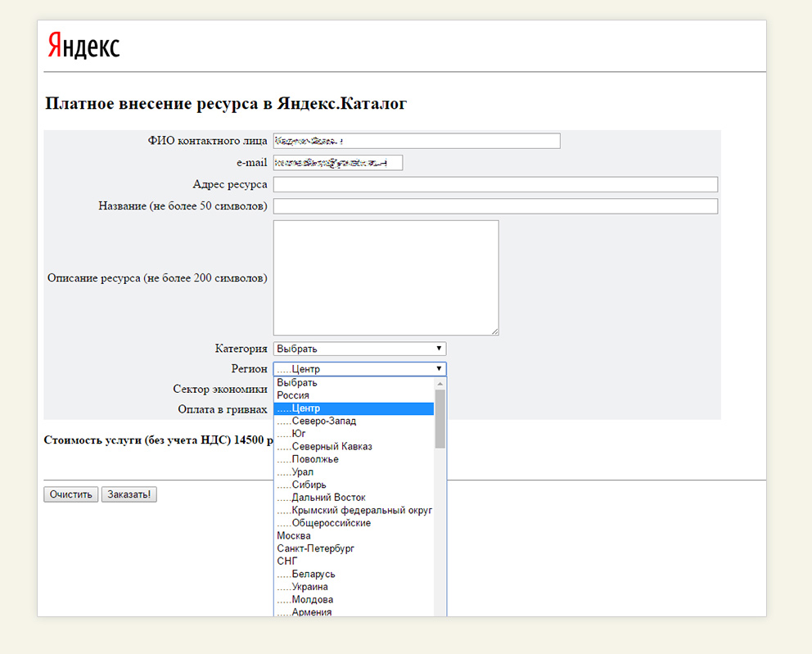Select 'СНГ' region option
The image size is (812, 654).
354,562
